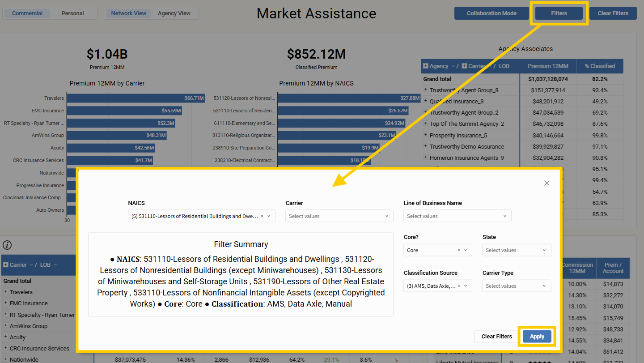The height and width of the screenshot is (363, 644).
Task: Sort by the Premium 12MM column header
Action: 548,66
